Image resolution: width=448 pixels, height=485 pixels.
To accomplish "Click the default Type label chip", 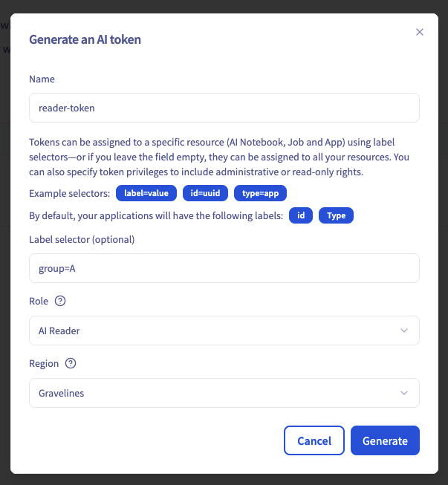I will [x=337, y=216].
